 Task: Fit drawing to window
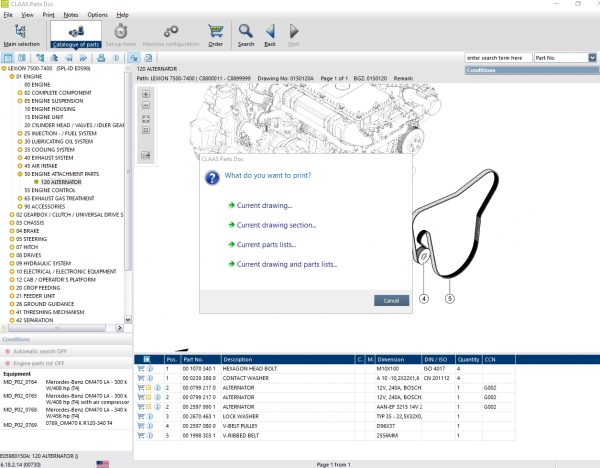point(146,119)
